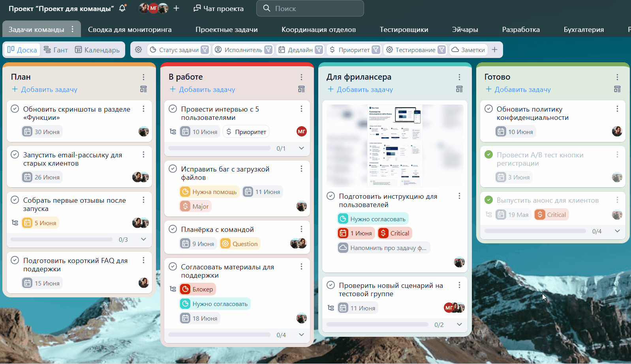Add a task to Для фрилансера column
The image size is (631, 364).
(361, 90)
